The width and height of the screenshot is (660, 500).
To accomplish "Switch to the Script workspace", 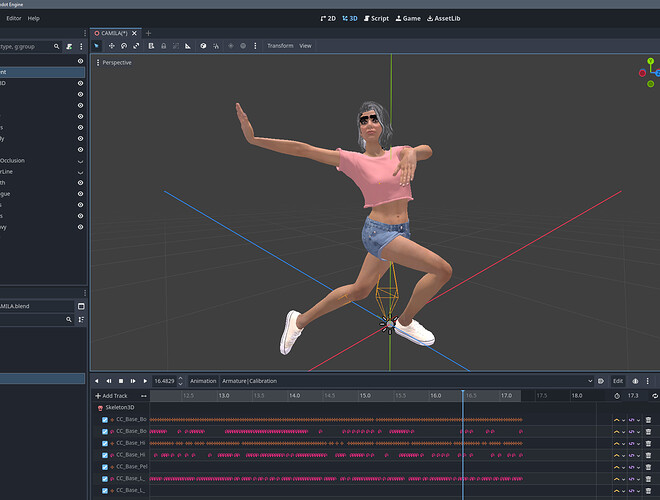I will tap(376, 19).
